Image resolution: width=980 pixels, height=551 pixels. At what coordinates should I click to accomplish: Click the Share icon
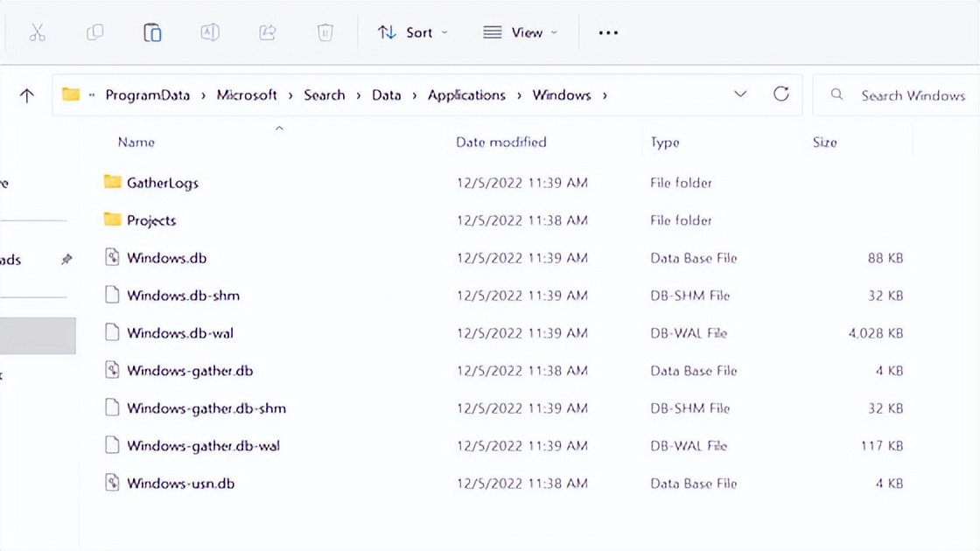click(x=267, y=32)
